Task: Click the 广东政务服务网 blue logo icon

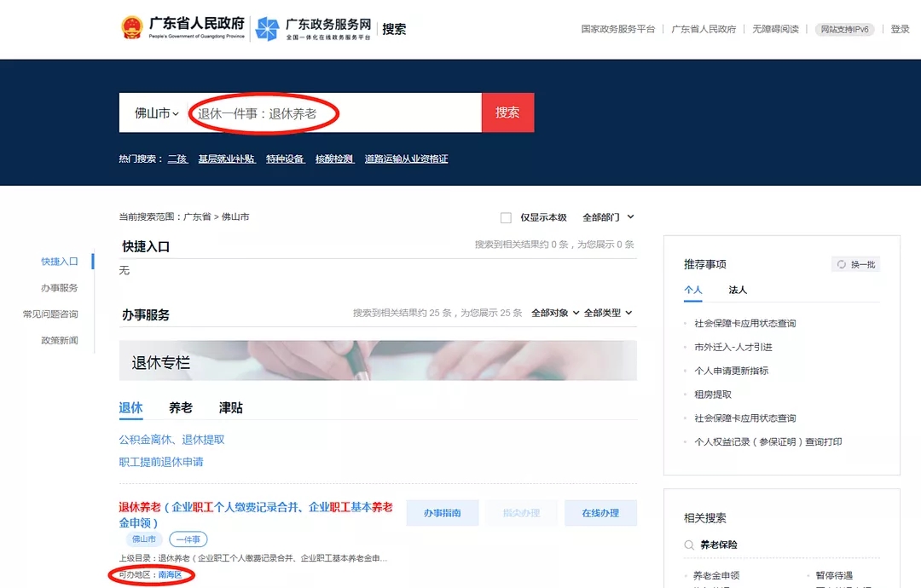Action: 267,29
